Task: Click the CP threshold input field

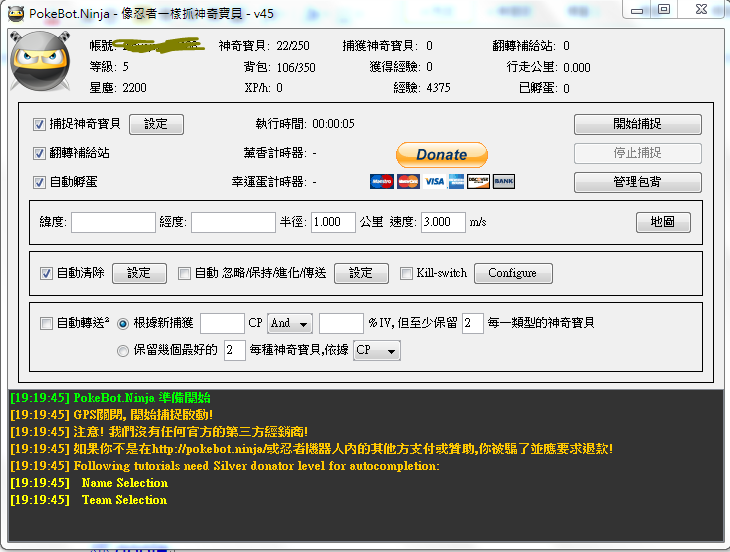Action: pos(223,323)
